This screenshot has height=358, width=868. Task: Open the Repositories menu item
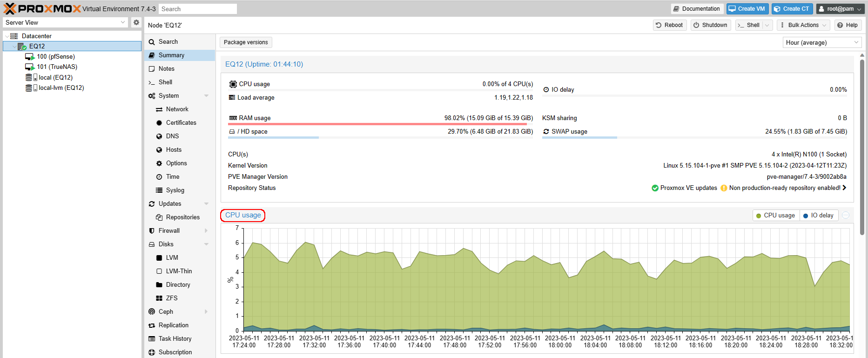pyautogui.click(x=180, y=217)
